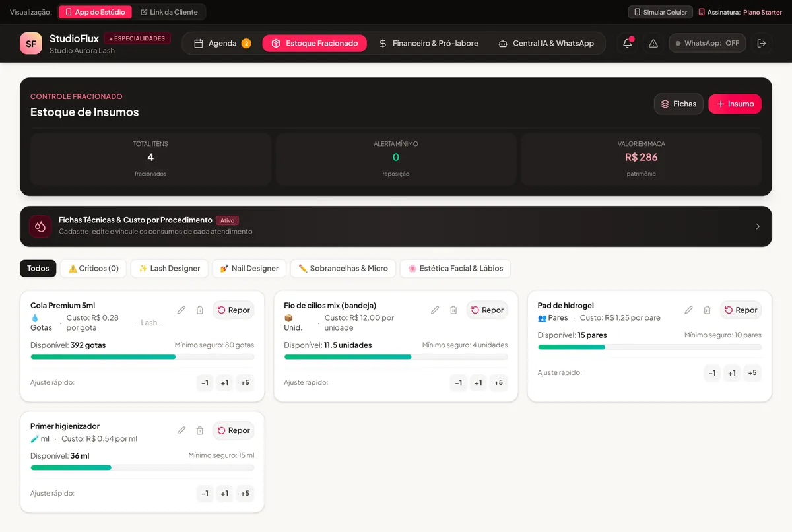Open the Agenda tab
Screen dimensions: 792x532
[x=222, y=44]
